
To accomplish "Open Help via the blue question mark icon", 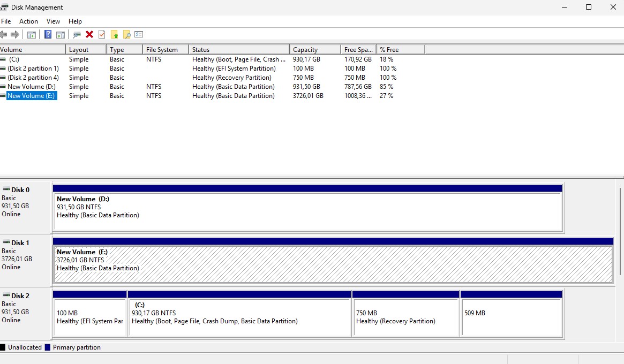I will (48, 35).
